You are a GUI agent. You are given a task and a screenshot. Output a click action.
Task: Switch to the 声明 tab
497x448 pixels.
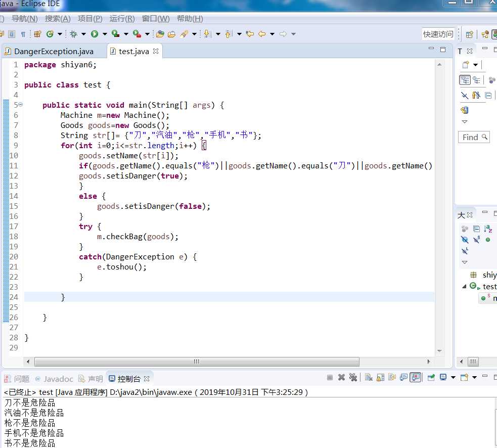point(91,379)
